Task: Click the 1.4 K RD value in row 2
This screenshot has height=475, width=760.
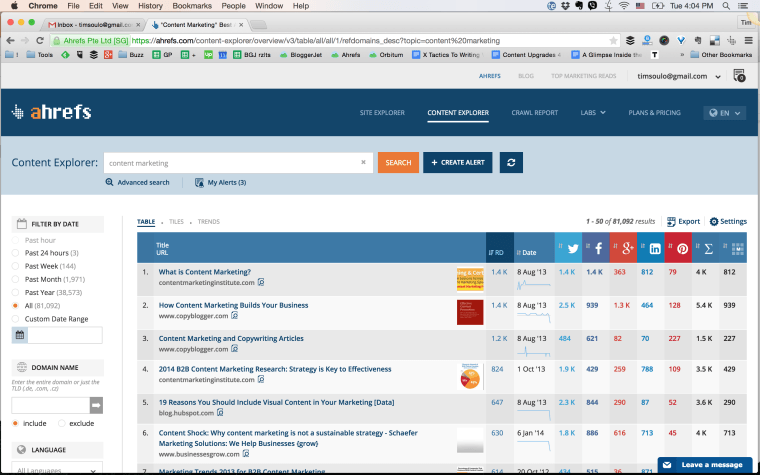Action: (499, 305)
